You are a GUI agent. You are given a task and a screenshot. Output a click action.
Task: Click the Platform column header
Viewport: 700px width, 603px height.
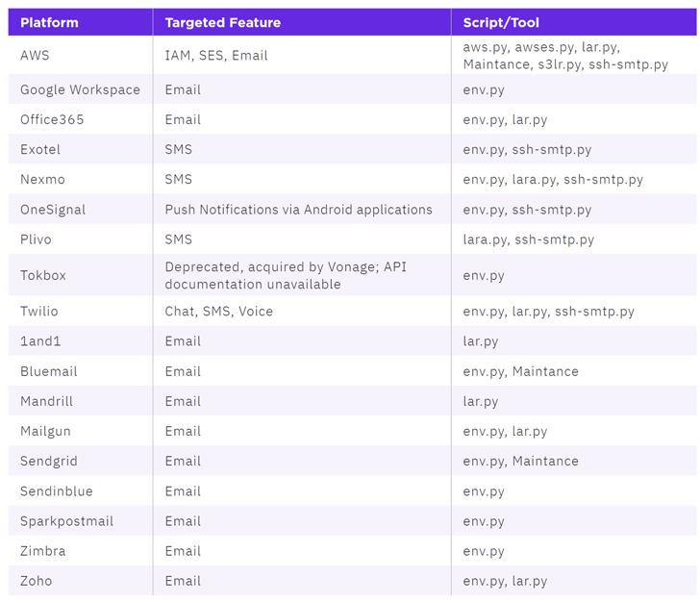(49, 22)
